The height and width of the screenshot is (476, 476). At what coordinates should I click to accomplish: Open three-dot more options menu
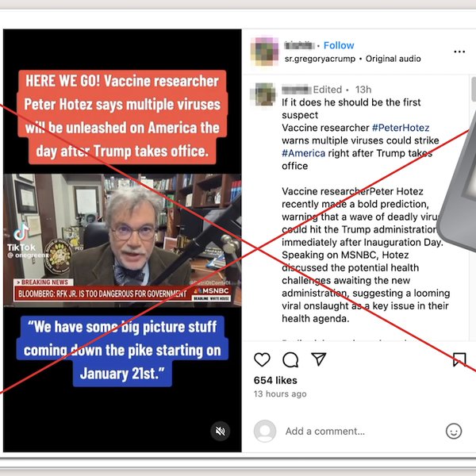pos(459,52)
